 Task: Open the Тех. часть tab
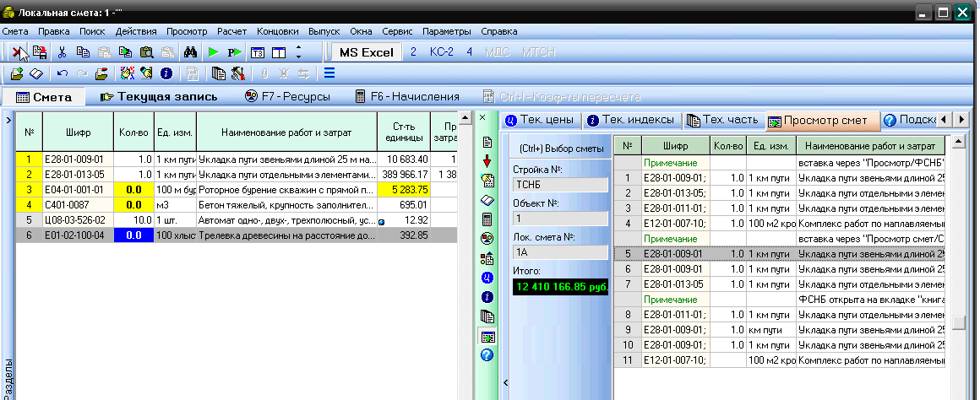(x=722, y=120)
